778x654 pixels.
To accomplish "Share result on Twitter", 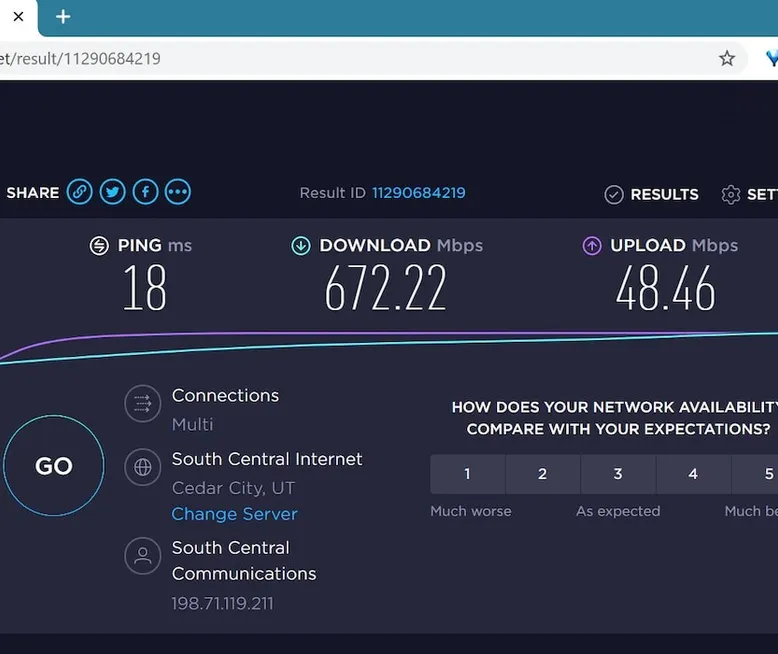I will point(112,192).
